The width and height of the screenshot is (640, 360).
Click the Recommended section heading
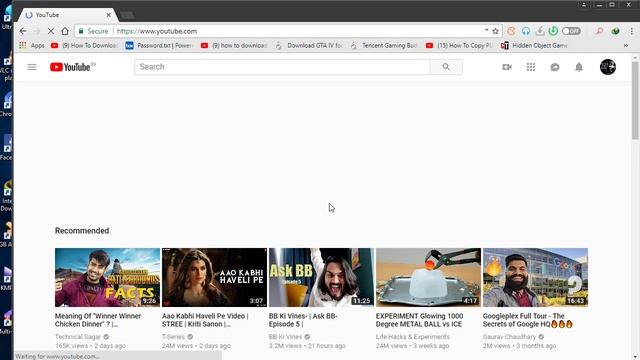[82, 231]
